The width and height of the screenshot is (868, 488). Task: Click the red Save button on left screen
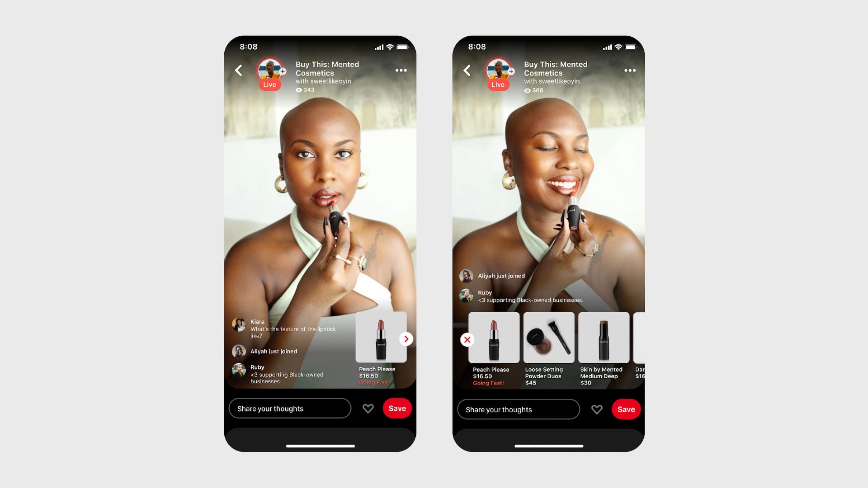coord(397,408)
